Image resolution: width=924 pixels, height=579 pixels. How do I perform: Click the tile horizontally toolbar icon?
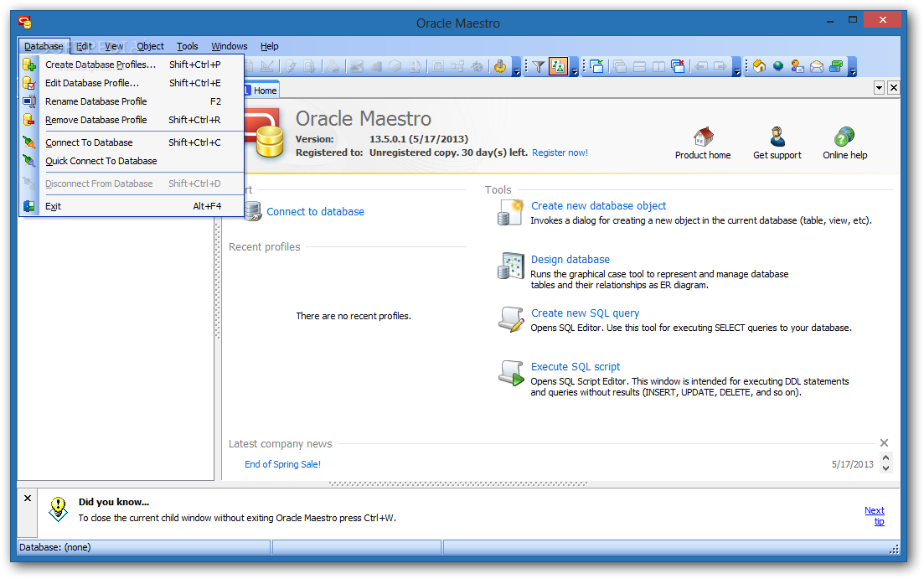(x=639, y=67)
